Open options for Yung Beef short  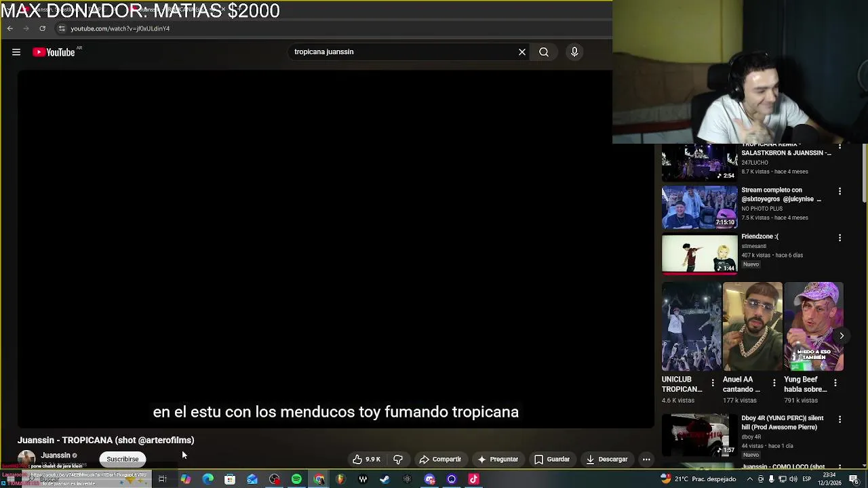coord(835,383)
